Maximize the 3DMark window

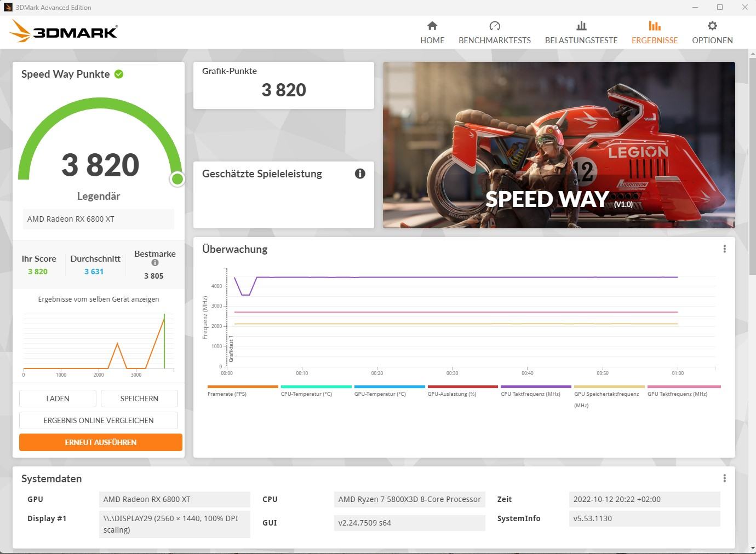(720, 7)
